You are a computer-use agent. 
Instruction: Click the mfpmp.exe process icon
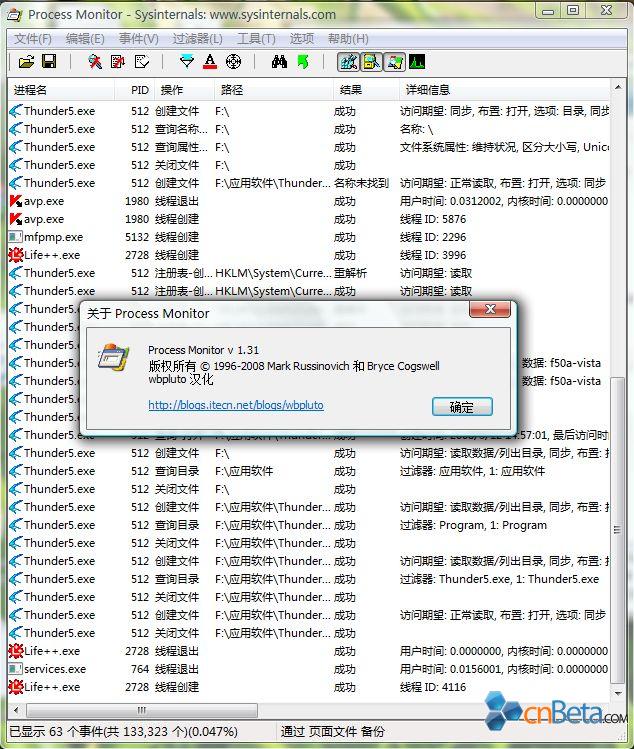16,237
